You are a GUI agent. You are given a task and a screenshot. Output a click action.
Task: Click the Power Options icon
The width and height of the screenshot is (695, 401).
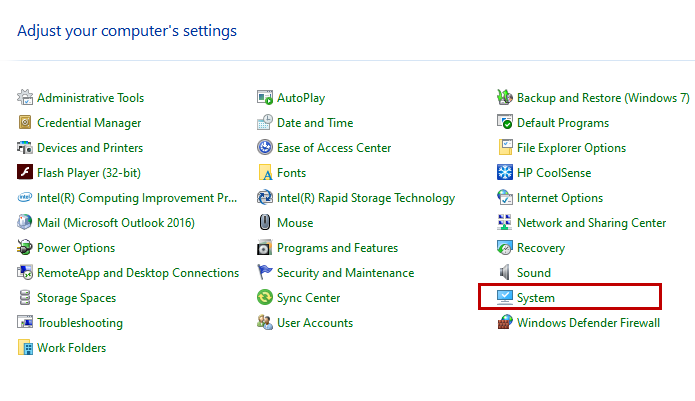(x=26, y=248)
